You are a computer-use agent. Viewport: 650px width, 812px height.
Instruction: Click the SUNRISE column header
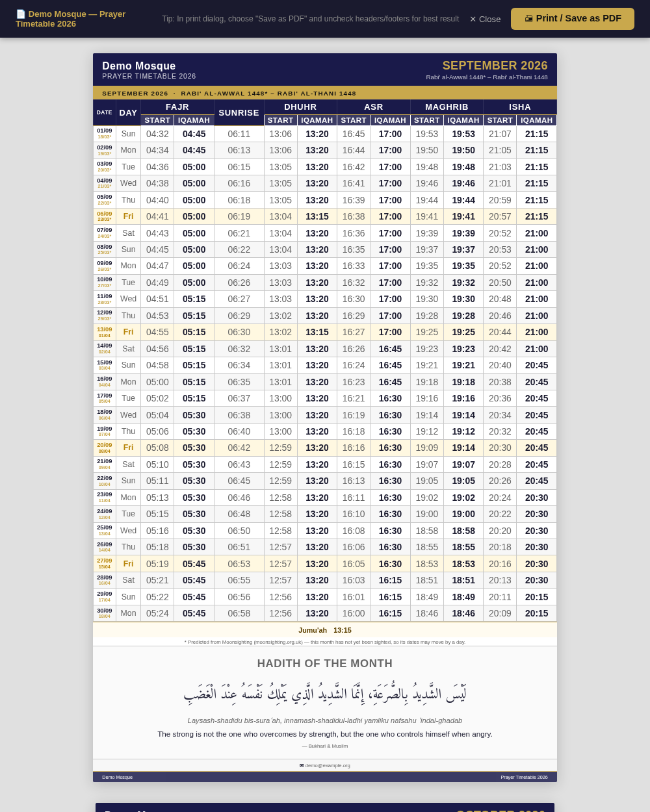(x=239, y=113)
